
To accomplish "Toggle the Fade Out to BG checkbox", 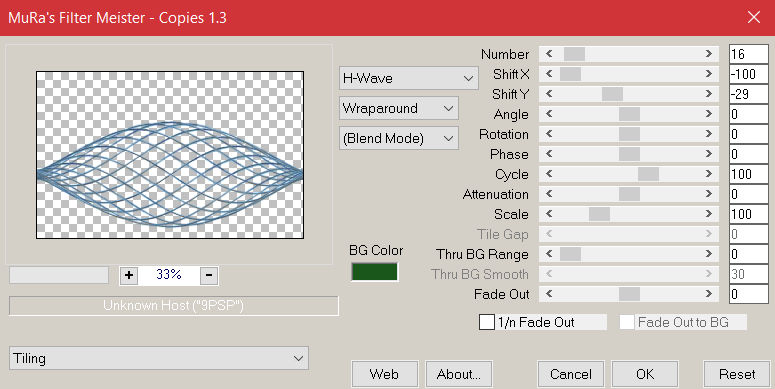I will tap(627, 322).
